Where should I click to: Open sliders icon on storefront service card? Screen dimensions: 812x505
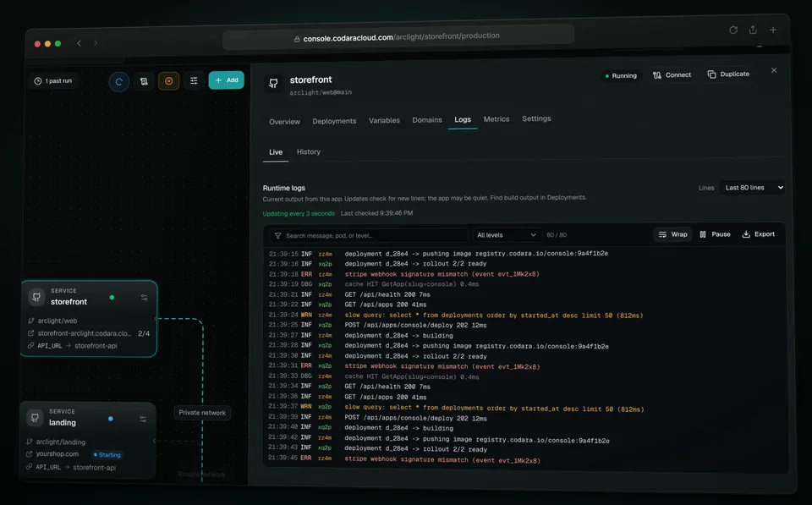(x=144, y=297)
